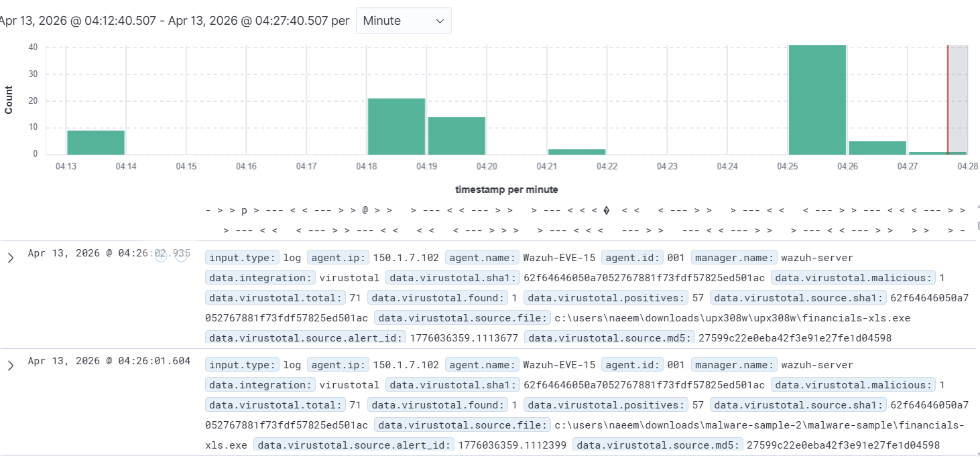Click the 04:26 histogram bar
The height and width of the screenshot is (458, 980).
click(x=877, y=147)
